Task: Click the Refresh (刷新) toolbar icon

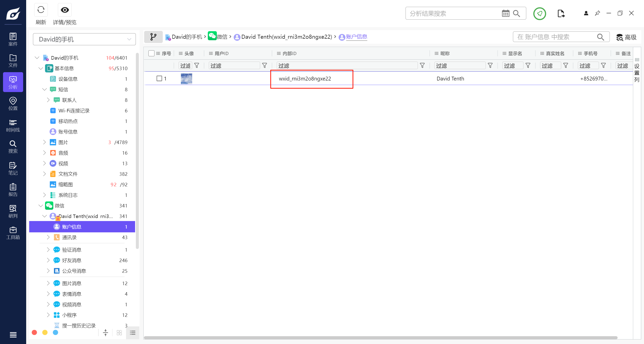Action: point(41,10)
